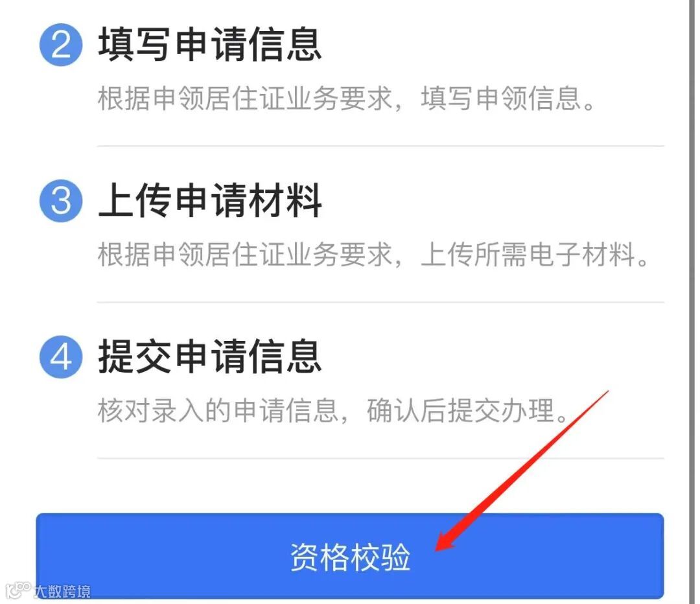This screenshot has width=700, height=604.
Task: Click the blue step 4 circle icon
Action: point(61,357)
